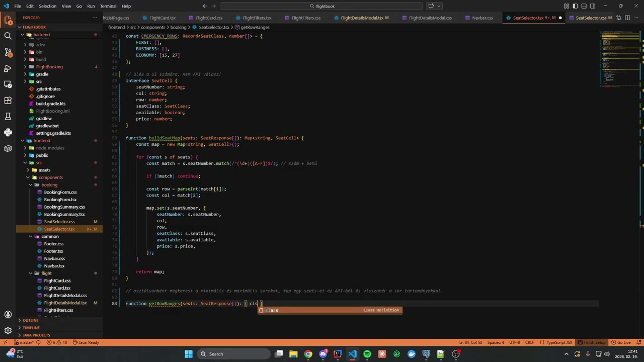Click the errors and warnings status indicator
Screen dimensions: 644x362
coord(57,342)
